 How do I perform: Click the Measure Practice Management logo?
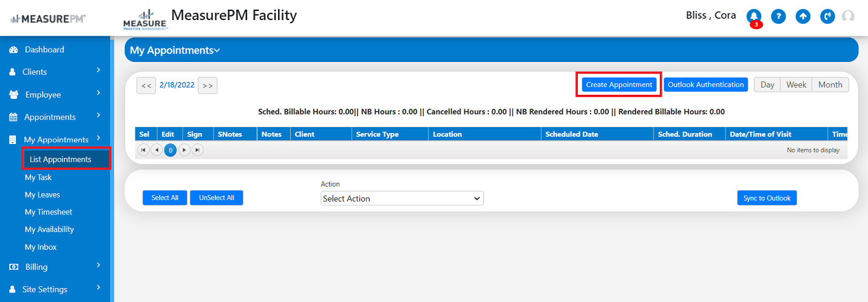click(144, 19)
